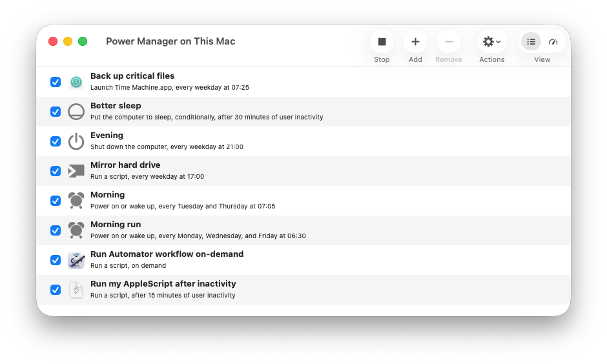Select 'Run Automator workflow on-demand' title
The height and width of the screenshot is (364, 607).
coord(167,254)
